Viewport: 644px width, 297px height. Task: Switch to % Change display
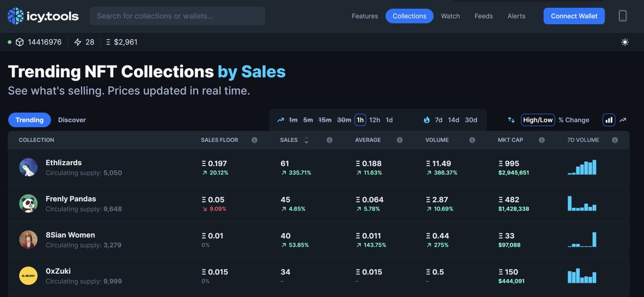(x=574, y=120)
